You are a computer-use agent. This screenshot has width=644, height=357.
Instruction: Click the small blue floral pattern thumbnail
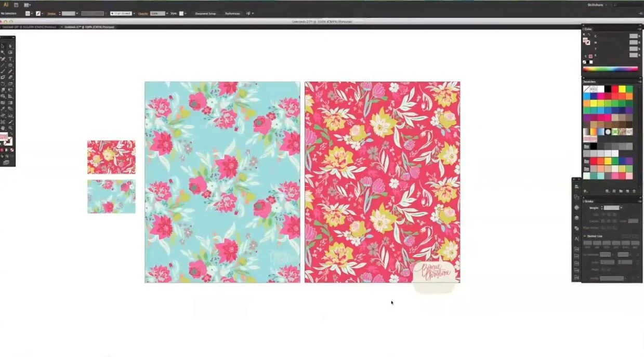111,196
